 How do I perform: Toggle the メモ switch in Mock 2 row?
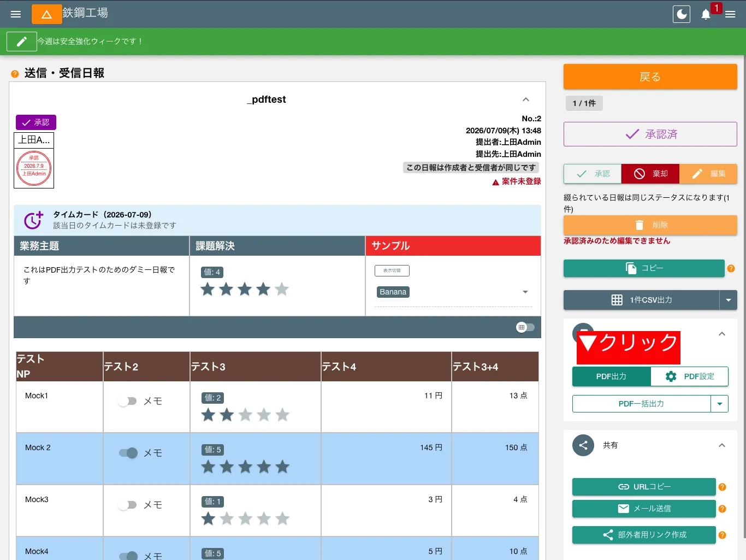(128, 453)
